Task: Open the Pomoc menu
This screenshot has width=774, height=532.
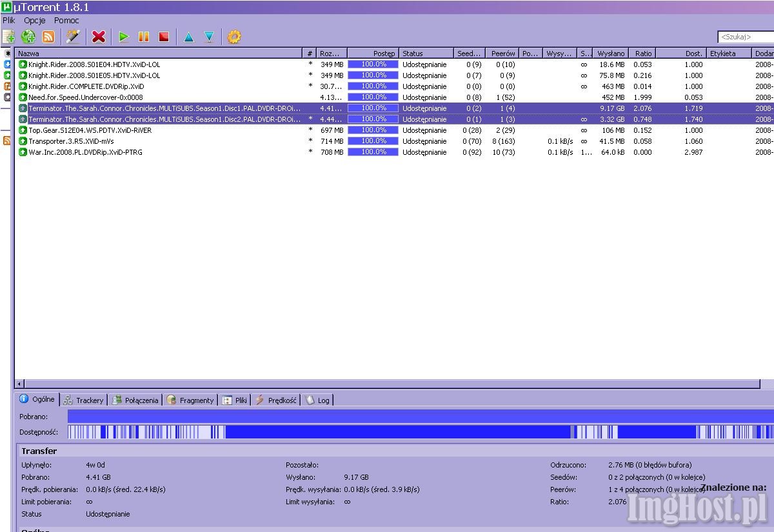Action: [x=66, y=21]
